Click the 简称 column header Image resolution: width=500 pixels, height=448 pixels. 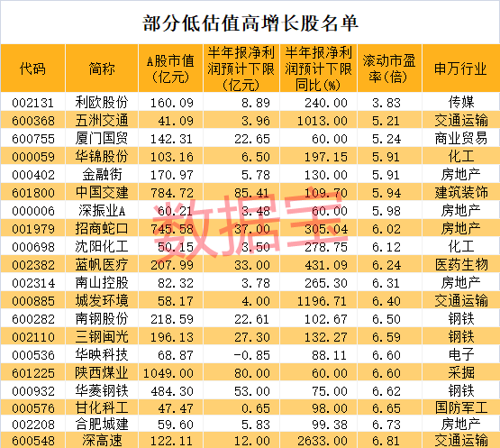coord(102,69)
